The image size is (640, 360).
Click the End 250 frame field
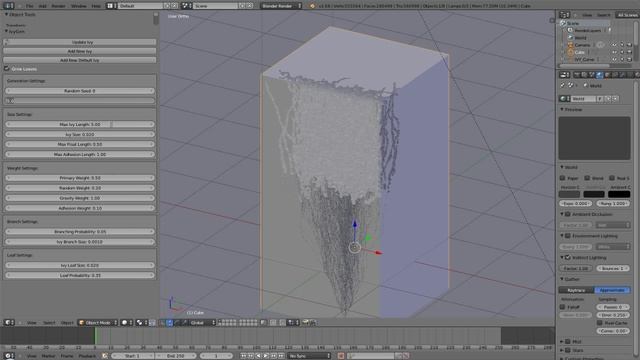pyautogui.click(x=176, y=356)
